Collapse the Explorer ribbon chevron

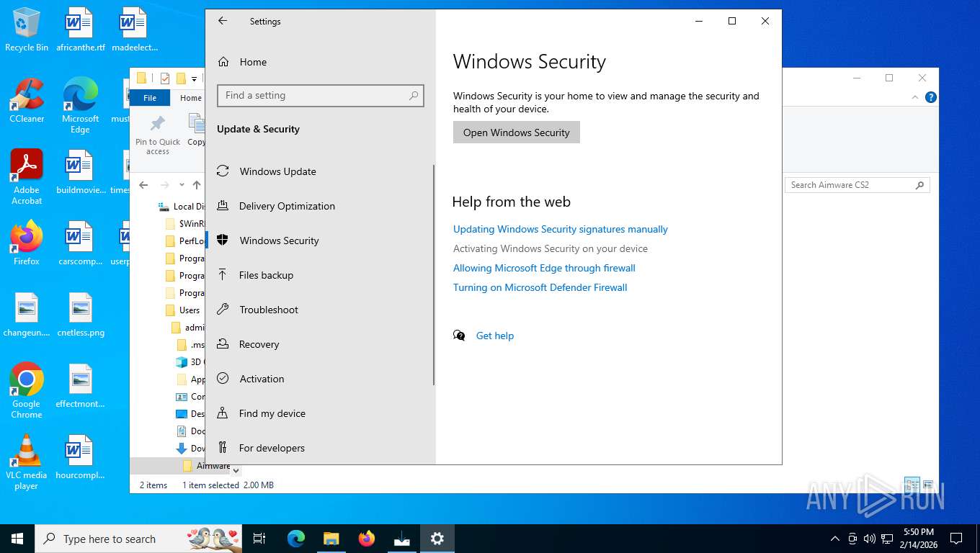(915, 97)
